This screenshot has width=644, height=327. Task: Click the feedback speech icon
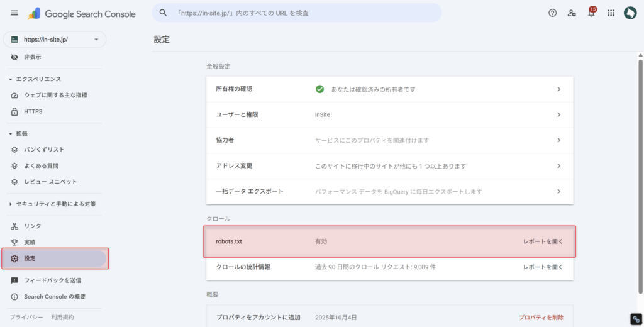pyautogui.click(x=14, y=280)
